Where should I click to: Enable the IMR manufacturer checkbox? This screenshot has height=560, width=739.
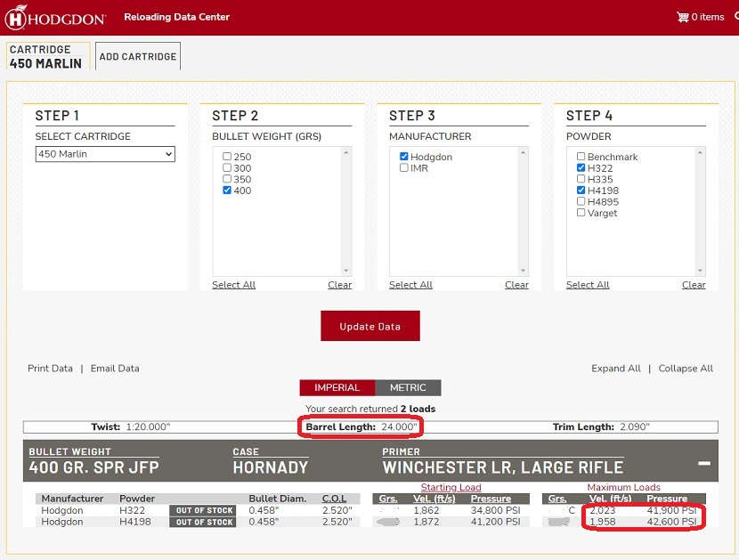pyautogui.click(x=404, y=167)
